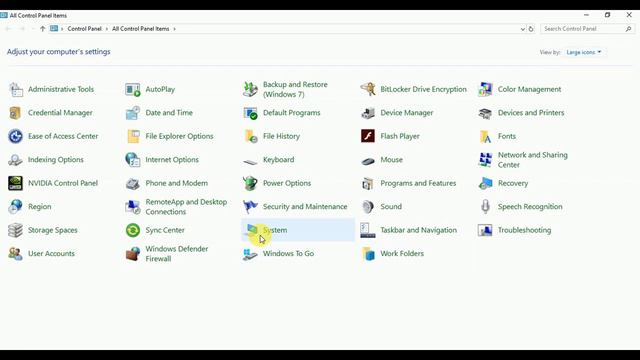This screenshot has height=360, width=640.
Task: Click the Back navigation arrow
Action: pyautogui.click(x=8, y=29)
